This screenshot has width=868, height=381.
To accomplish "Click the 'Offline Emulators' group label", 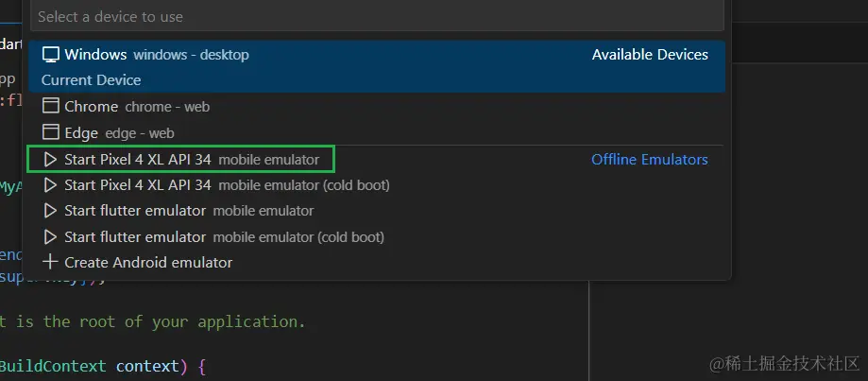I will click(650, 160).
